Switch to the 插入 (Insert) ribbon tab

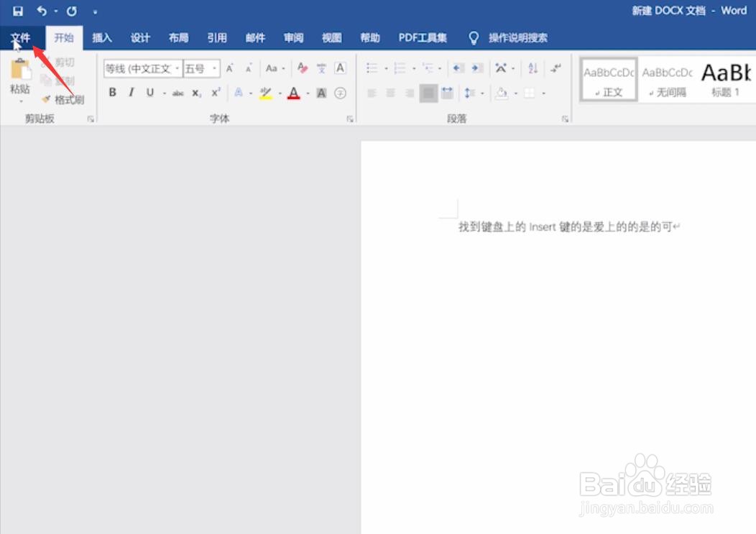[102, 37]
